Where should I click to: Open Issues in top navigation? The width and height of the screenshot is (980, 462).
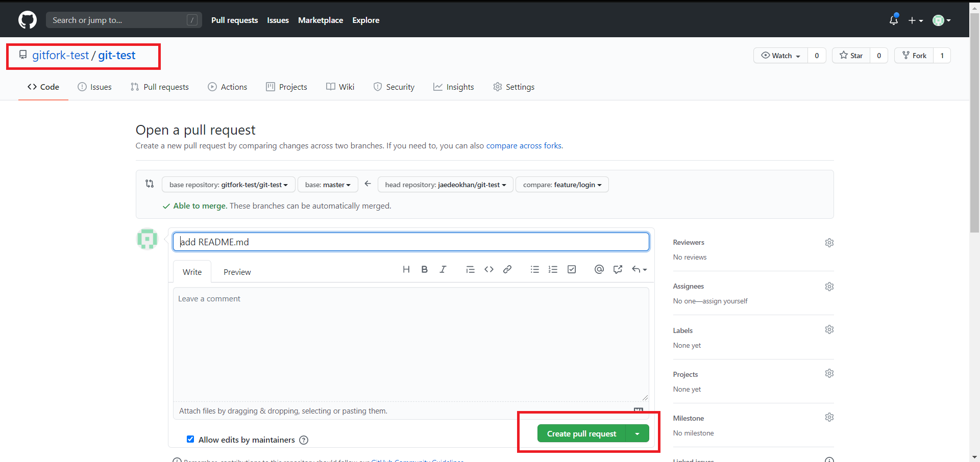278,20
